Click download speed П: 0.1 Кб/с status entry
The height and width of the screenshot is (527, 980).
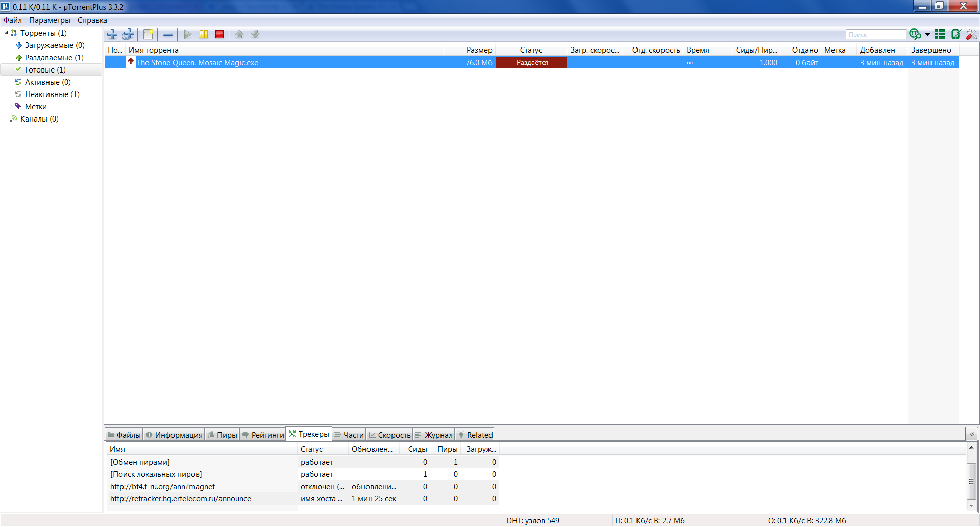[x=650, y=521]
